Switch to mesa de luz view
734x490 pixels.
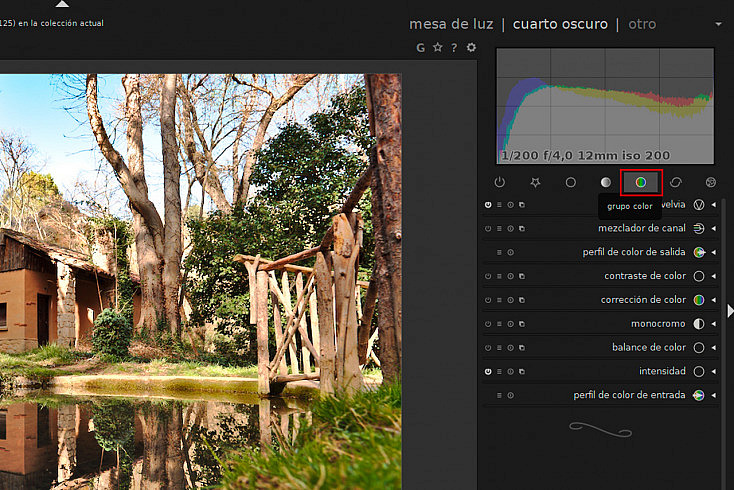tap(451, 24)
